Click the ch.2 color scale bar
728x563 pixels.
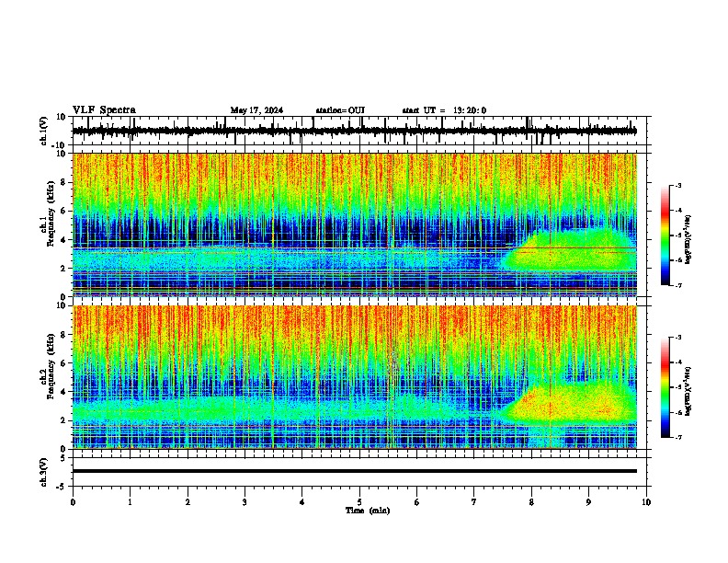pyautogui.click(x=665, y=387)
